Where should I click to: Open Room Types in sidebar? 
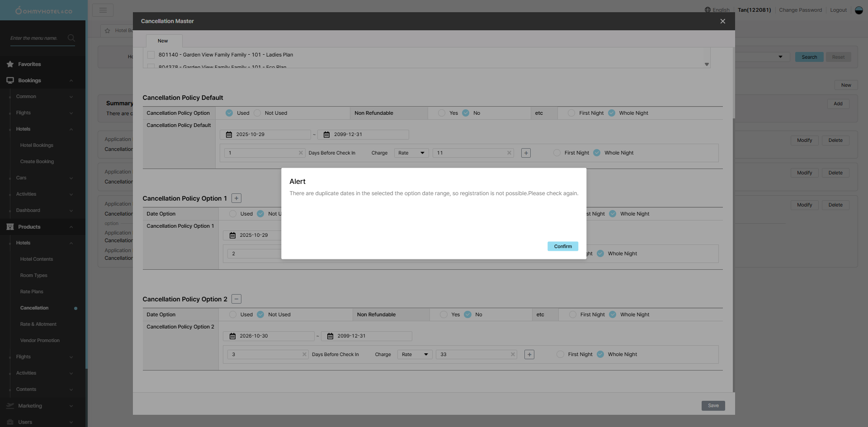tap(33, 276)
